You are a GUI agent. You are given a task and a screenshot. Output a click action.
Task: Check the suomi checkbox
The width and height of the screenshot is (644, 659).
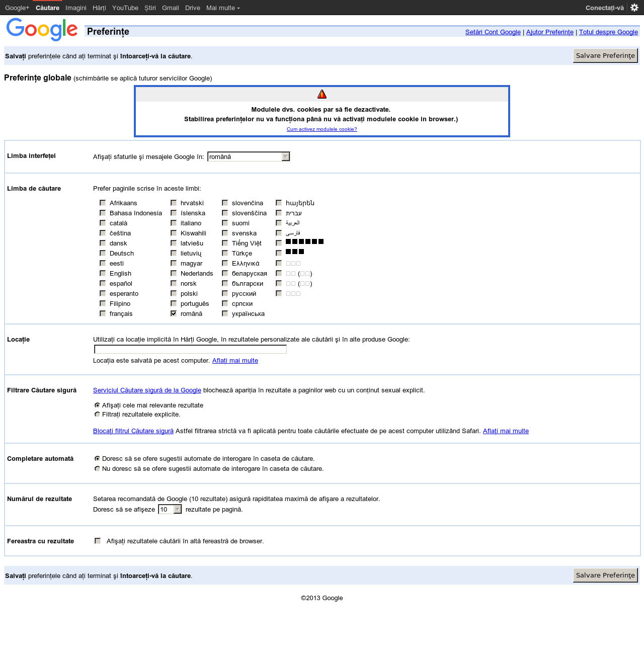(225, 223)
